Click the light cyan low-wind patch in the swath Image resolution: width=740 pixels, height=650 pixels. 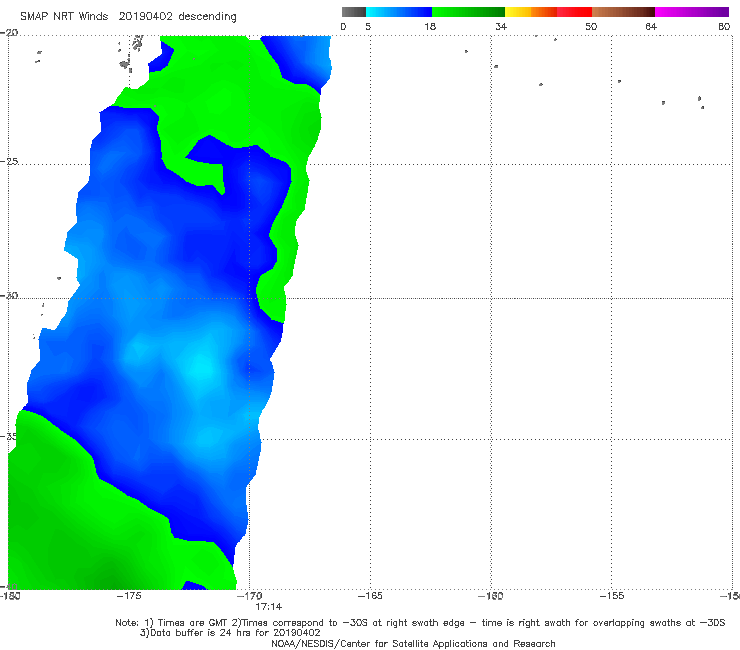pos(202,368)
